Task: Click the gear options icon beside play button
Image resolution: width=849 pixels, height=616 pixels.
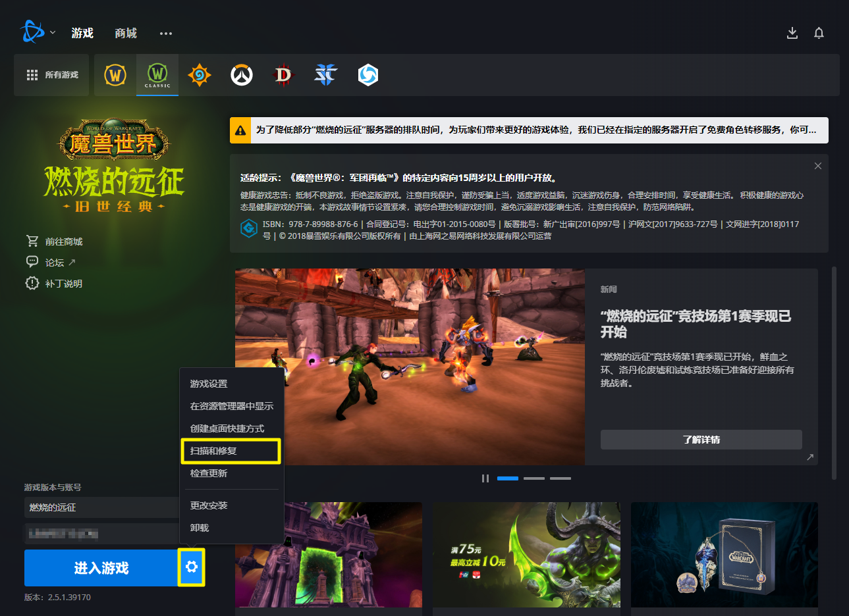Action: click(192, 567)
